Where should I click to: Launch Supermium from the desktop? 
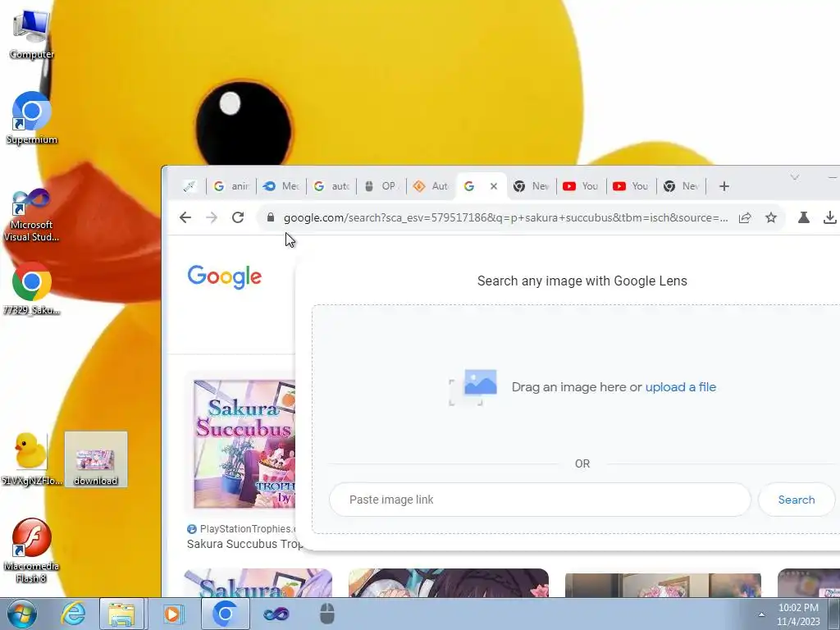[x=31, y=118]
